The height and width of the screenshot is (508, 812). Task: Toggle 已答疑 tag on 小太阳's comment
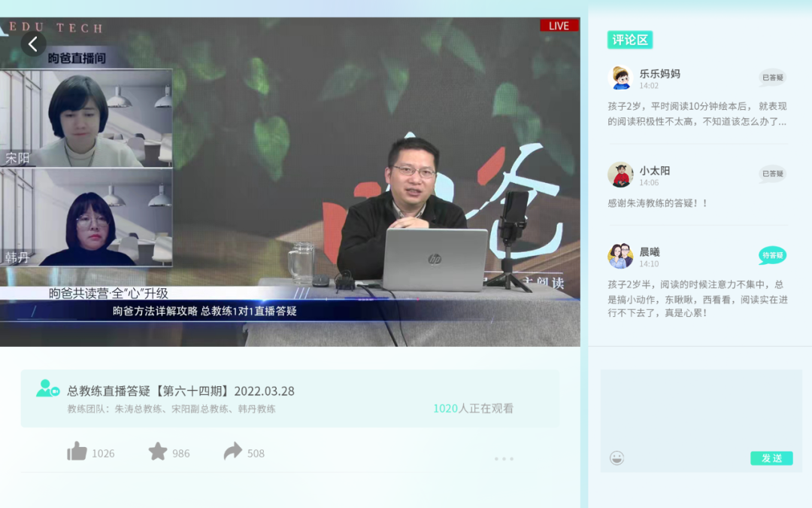coord(772,174)
